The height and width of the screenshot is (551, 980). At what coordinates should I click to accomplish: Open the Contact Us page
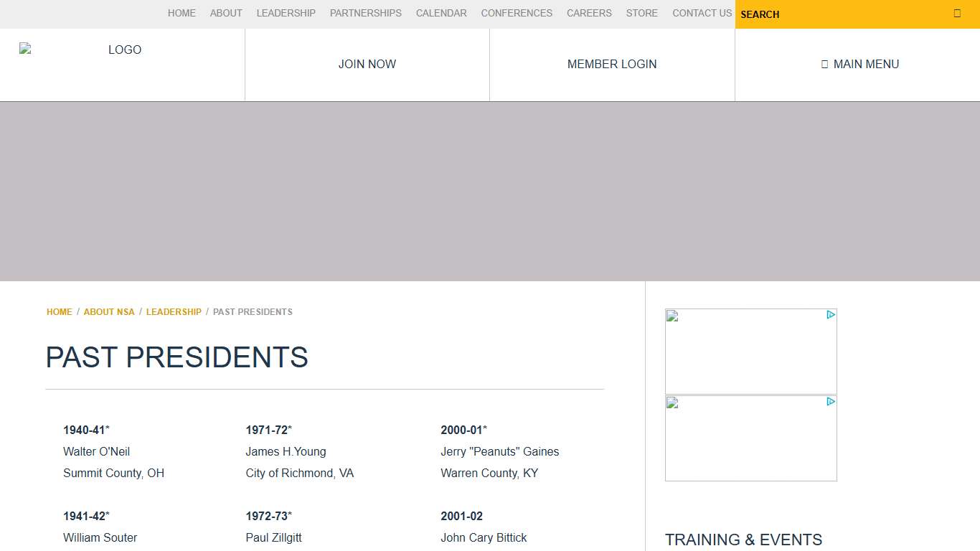pos(702,13)
